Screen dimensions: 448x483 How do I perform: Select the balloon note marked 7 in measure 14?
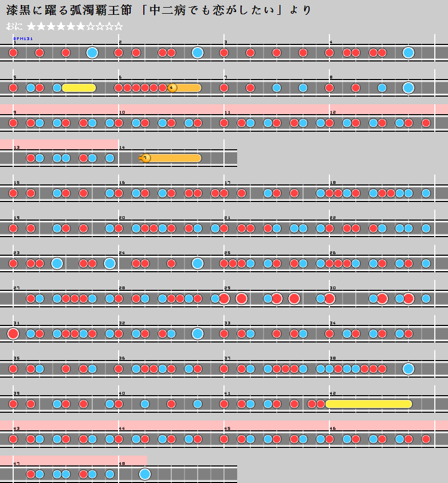click(170, 158)
